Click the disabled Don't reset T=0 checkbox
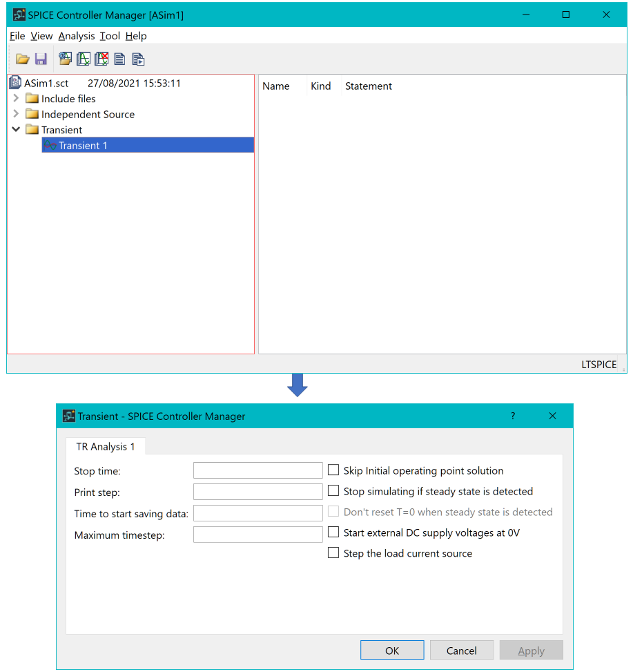 (333, 511)
